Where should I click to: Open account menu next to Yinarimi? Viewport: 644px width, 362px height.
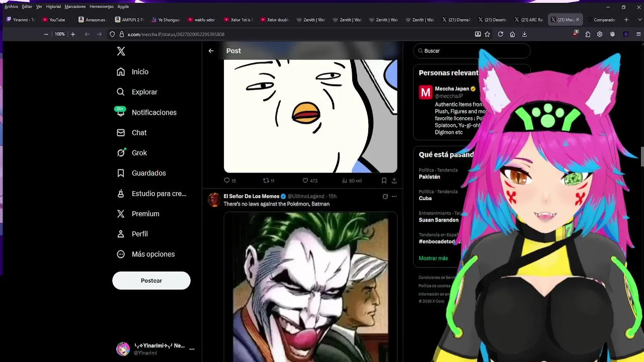pyautogui.click(x=192, y=349)
